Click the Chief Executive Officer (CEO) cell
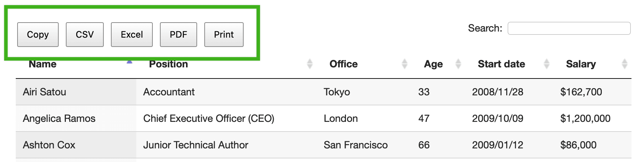Image resolution: width=644 pixels, height=162 pixels. click(209, 119)
